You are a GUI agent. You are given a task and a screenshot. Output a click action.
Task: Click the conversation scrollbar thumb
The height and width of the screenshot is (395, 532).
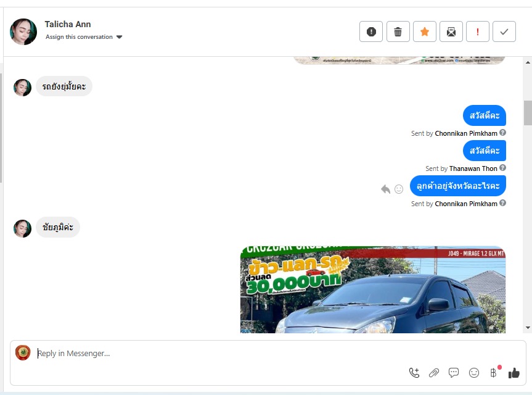pyautogui.click(x=528, y=113)
